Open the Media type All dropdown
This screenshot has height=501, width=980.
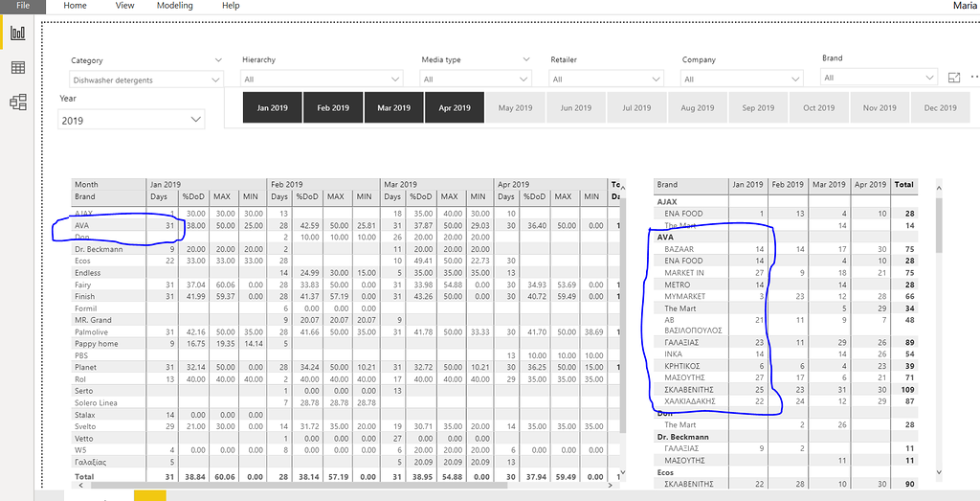tap(476, 80)
